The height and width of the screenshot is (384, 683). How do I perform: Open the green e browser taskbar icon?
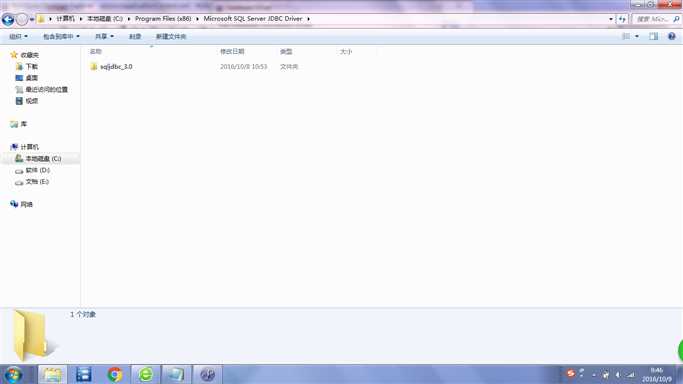[146, 374]
